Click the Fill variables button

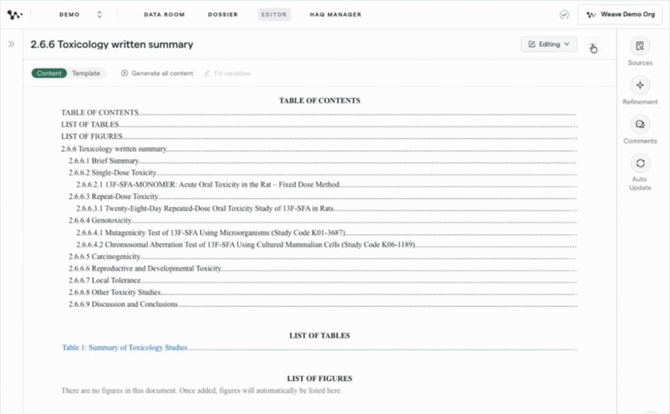(227, 73)
